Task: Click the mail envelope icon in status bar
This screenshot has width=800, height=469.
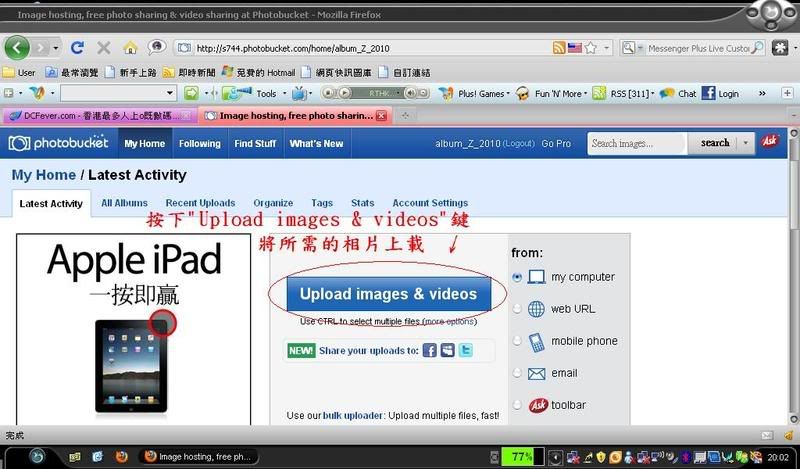Action: [767, 435]
